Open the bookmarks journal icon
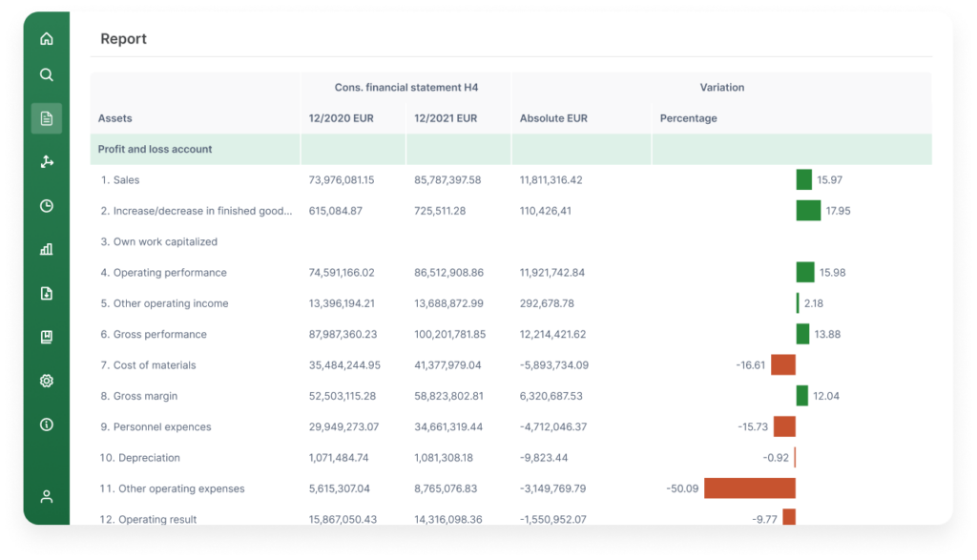Image resolution: width=977 pixels, height=560 pixels. [x=46, y=336]
